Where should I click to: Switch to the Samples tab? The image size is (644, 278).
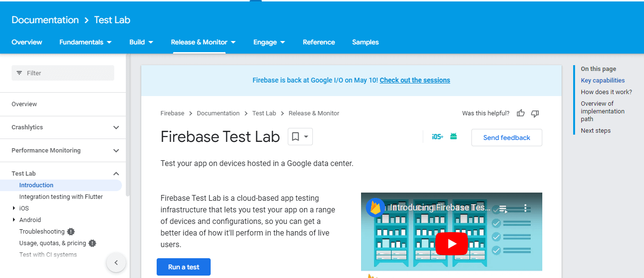pyautogui.click(x=365, y=42)
